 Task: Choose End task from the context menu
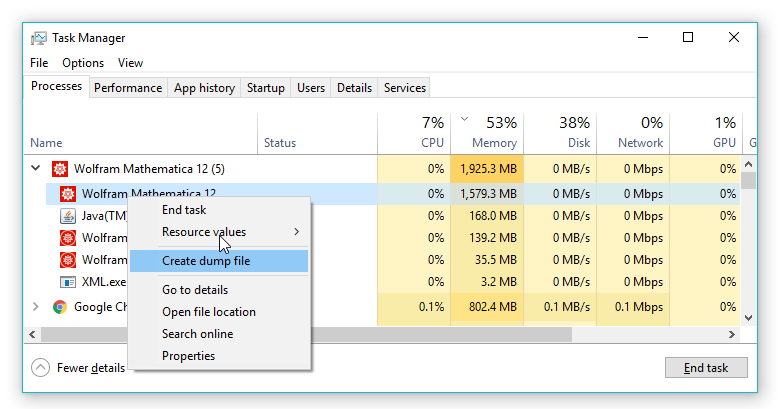[219, 210]
